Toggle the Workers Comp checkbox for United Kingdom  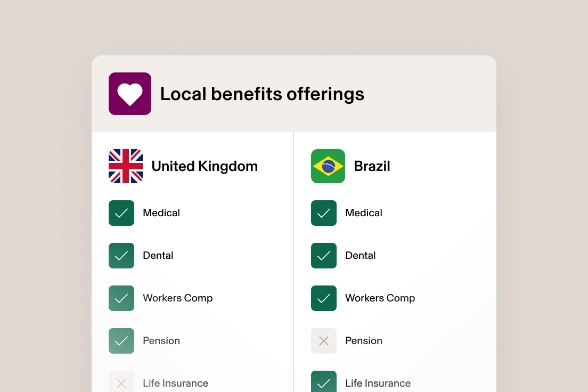pos(121,298)
